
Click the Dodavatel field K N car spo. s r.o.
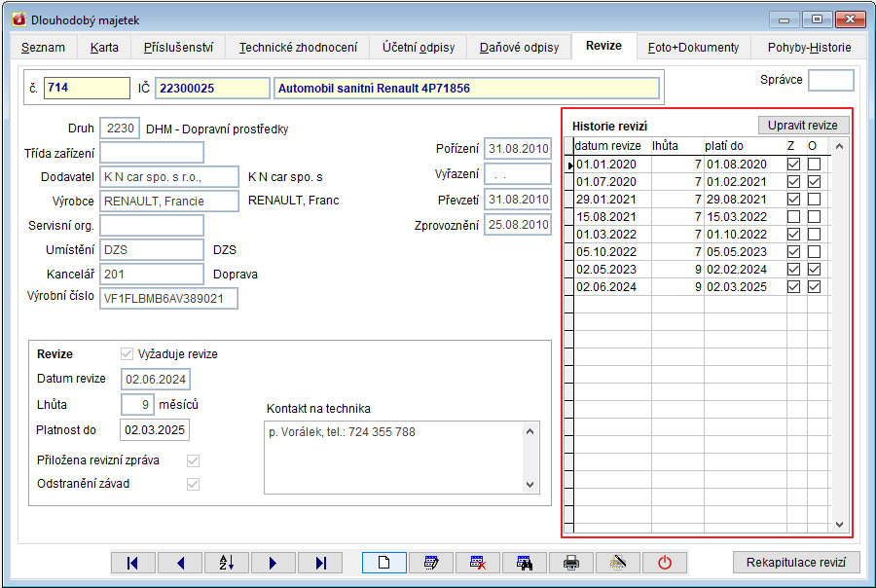pyautogui.click(x=169, y=176)
